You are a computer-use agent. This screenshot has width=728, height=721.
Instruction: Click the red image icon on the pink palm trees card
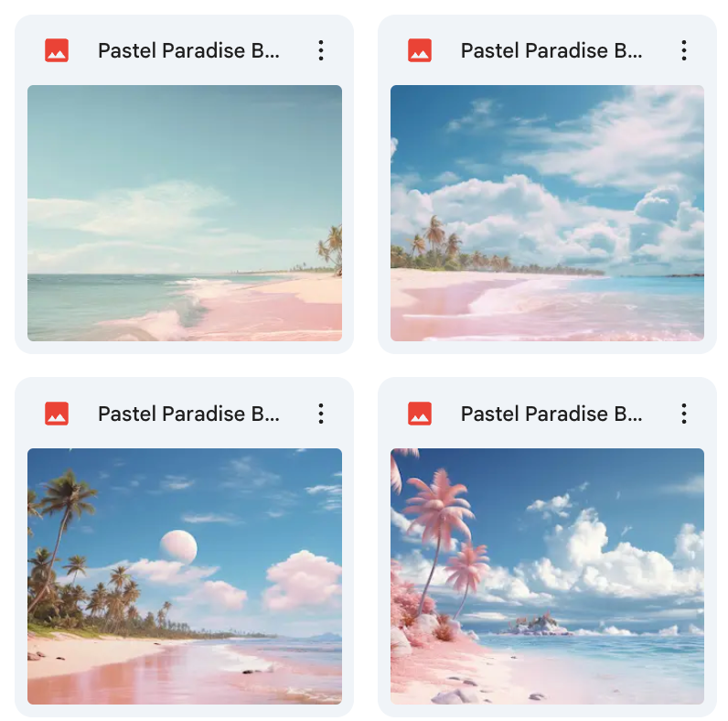point(420,414)
